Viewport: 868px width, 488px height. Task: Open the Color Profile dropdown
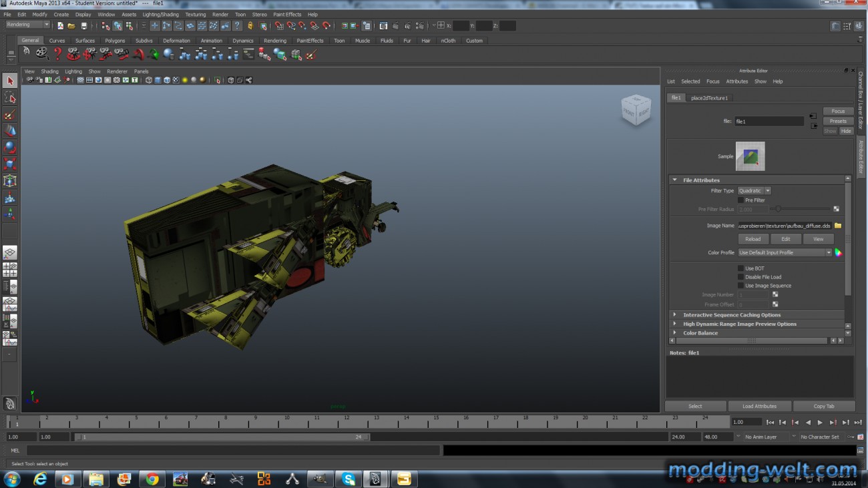(785, 252)
